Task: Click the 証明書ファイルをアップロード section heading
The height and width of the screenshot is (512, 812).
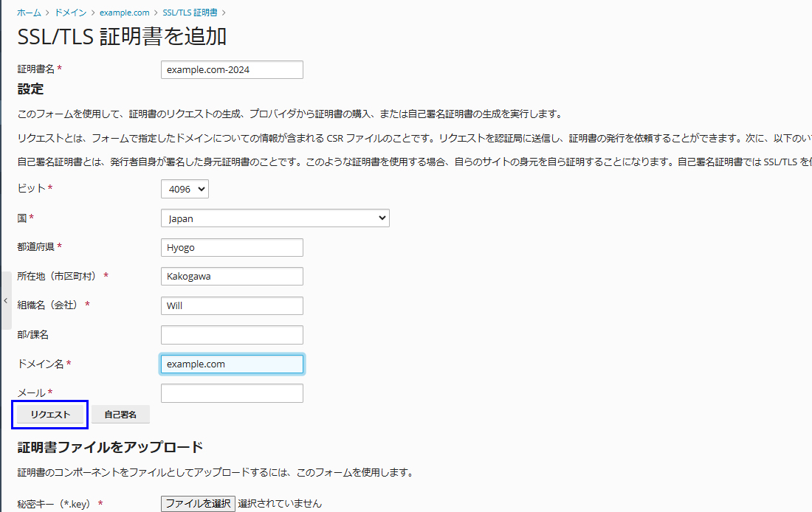Action: [110, 447]
